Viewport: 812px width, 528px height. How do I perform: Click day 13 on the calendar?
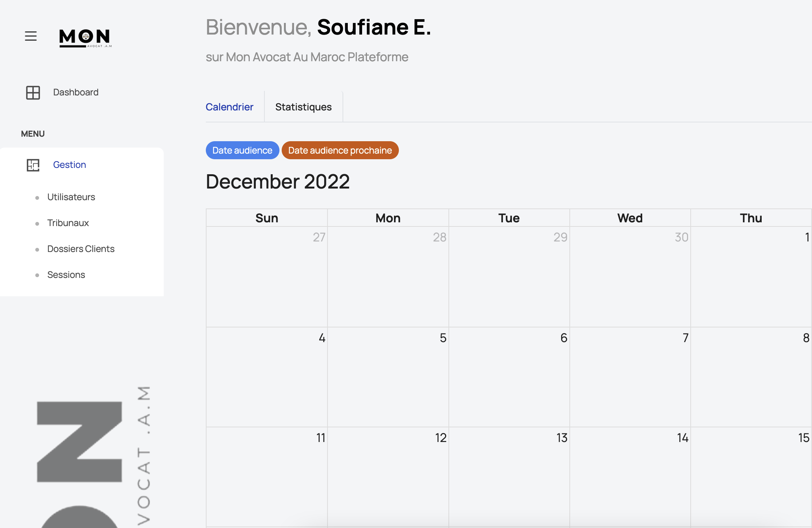tap(509, 477)
